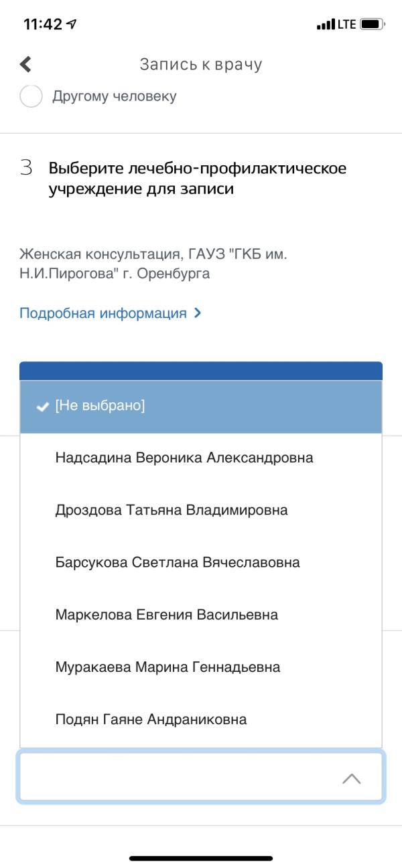
Task: Tap the blue dropdown header bar
Action: (201, 371)
